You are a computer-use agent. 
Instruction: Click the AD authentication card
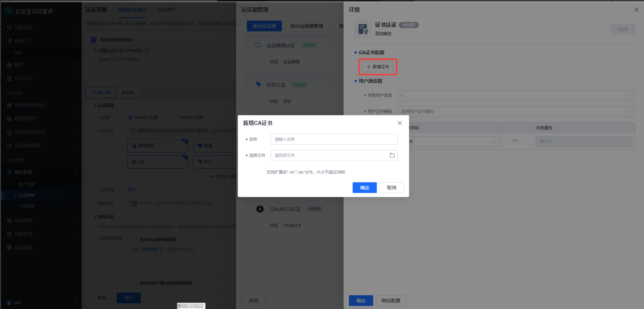[157, 162]
